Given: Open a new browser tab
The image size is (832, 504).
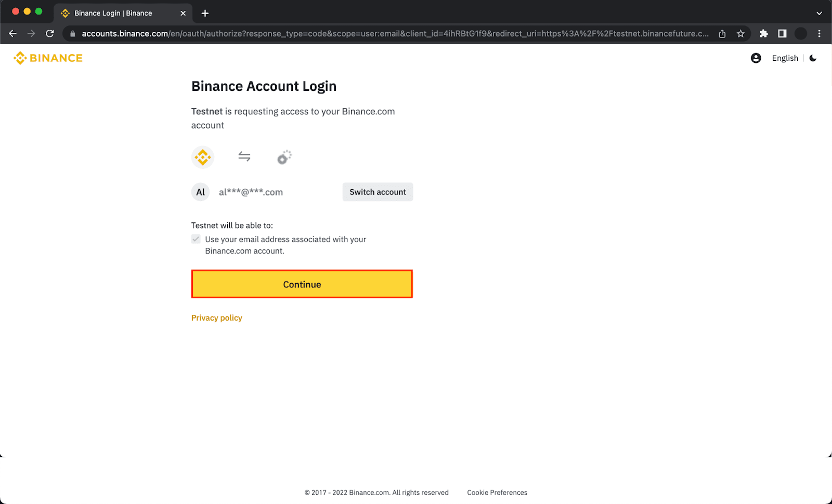Looking at the screenshot, I should 205,13.
